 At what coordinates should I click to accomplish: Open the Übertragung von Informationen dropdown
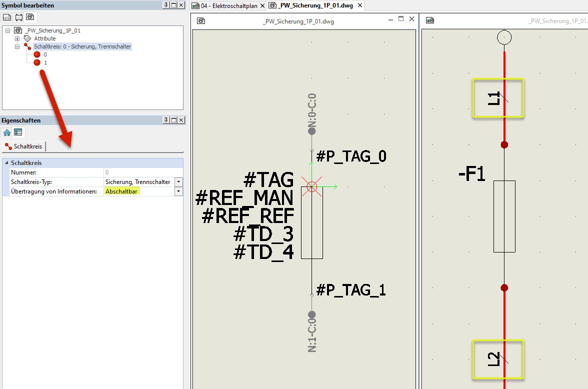pos(178,191)
